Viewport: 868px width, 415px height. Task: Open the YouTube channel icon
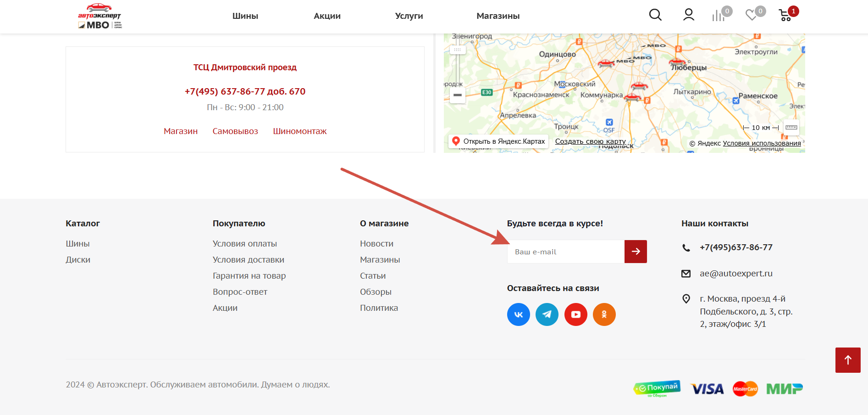[x=576, y=314]
